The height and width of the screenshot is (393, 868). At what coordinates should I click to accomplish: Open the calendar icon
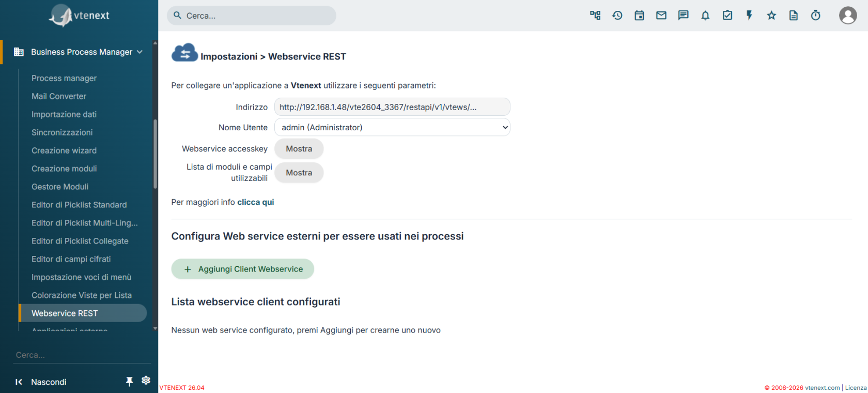(639, 16)
